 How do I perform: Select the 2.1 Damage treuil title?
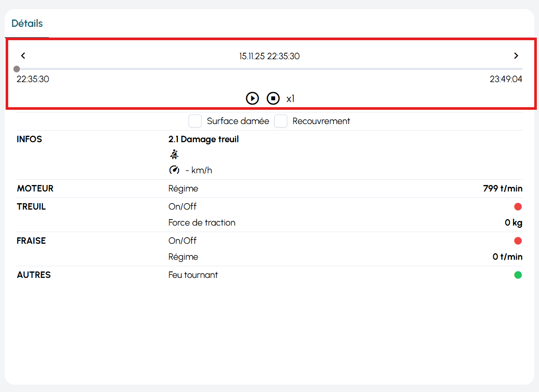(203, 139)
